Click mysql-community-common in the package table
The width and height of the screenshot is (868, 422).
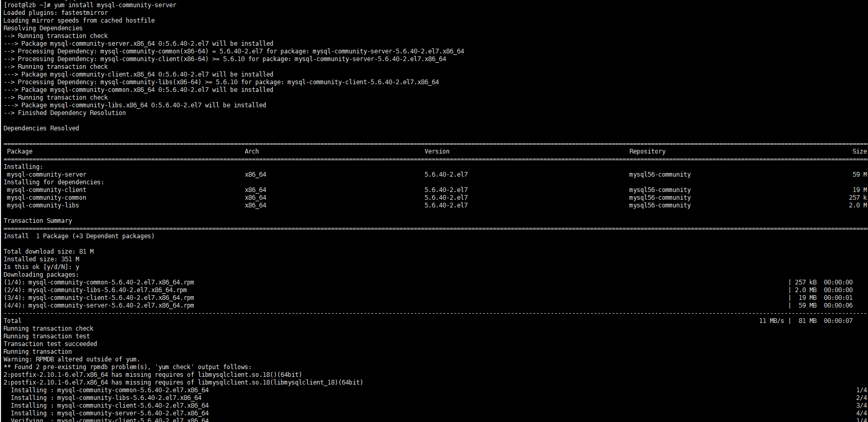point(47,198)
